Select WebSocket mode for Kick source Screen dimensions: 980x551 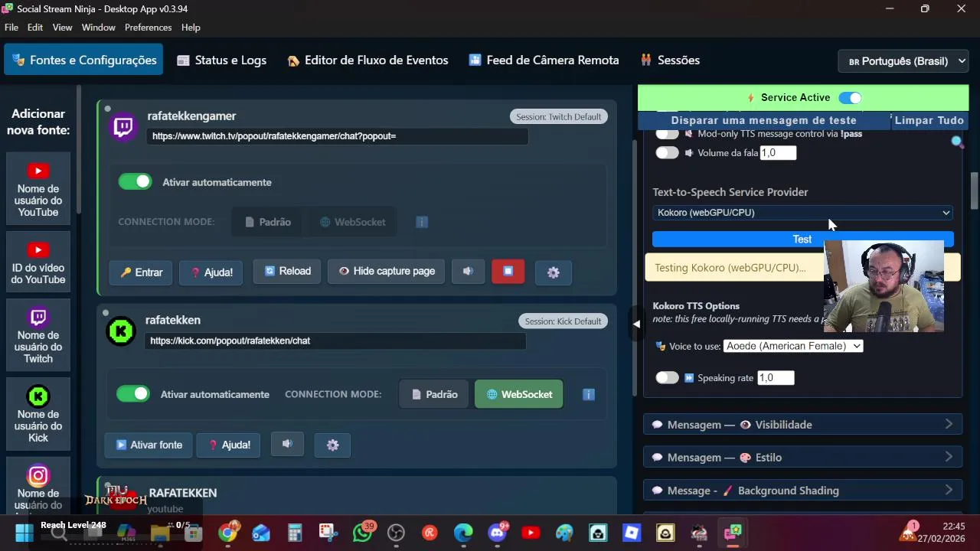point(519,394)
